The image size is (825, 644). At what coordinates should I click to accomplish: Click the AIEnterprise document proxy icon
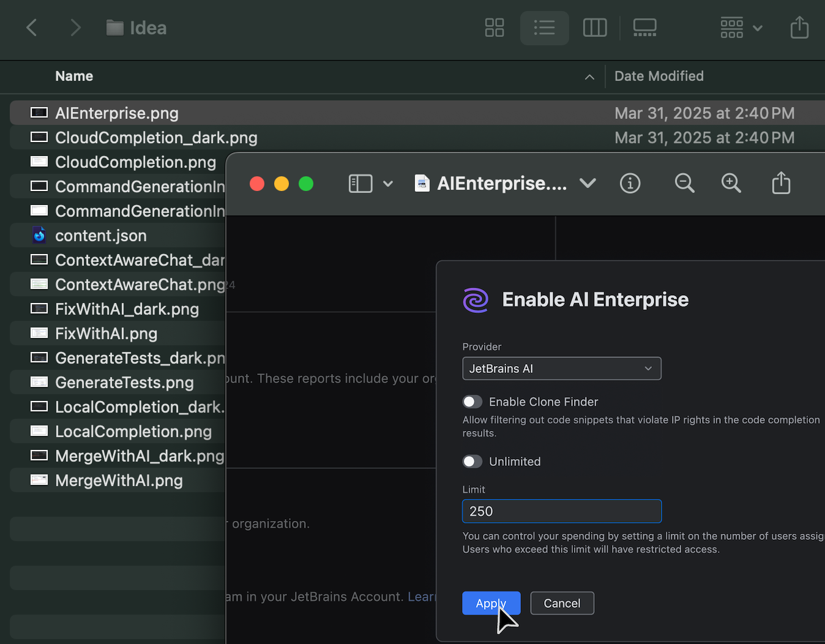coord(422,183)
